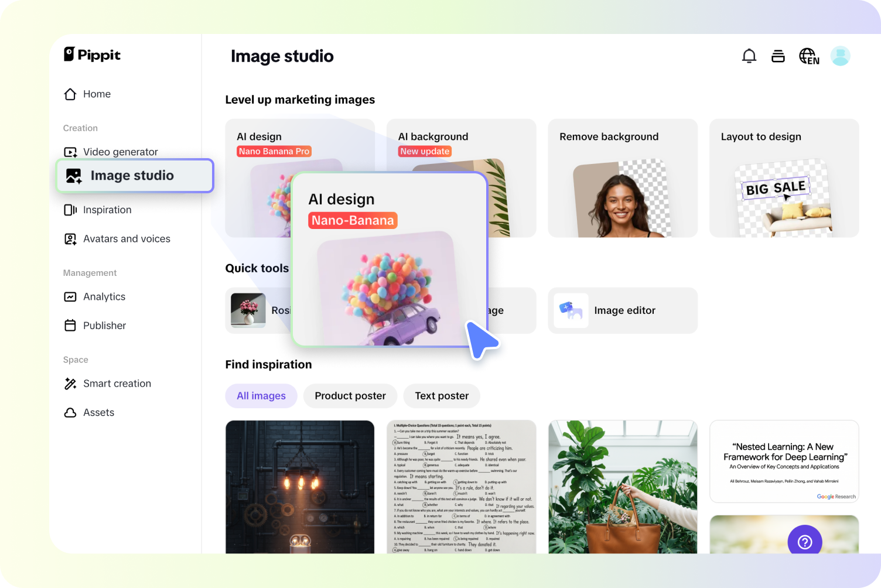The width and height of the screenshot is (881, 588).
Task: Click the Image editor tool icon
Action: pos(571,310)
